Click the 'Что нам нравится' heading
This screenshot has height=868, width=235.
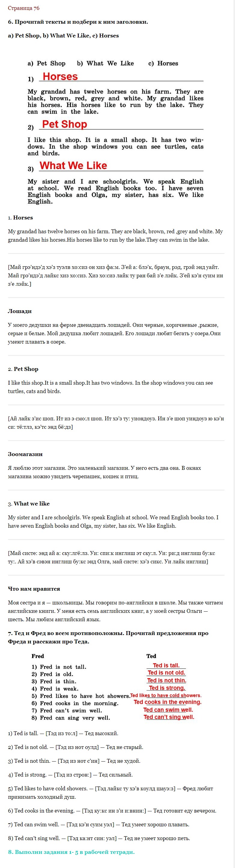[34, 589]
